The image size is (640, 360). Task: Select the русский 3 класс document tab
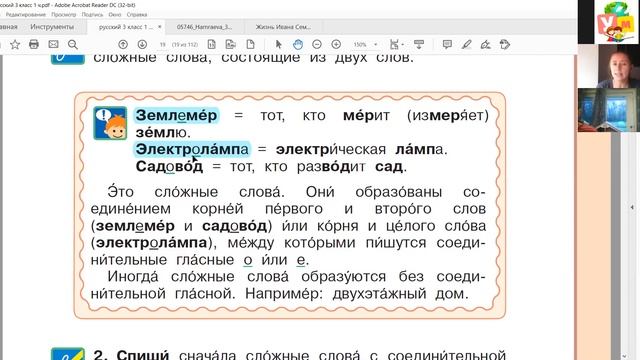[126, 27]
